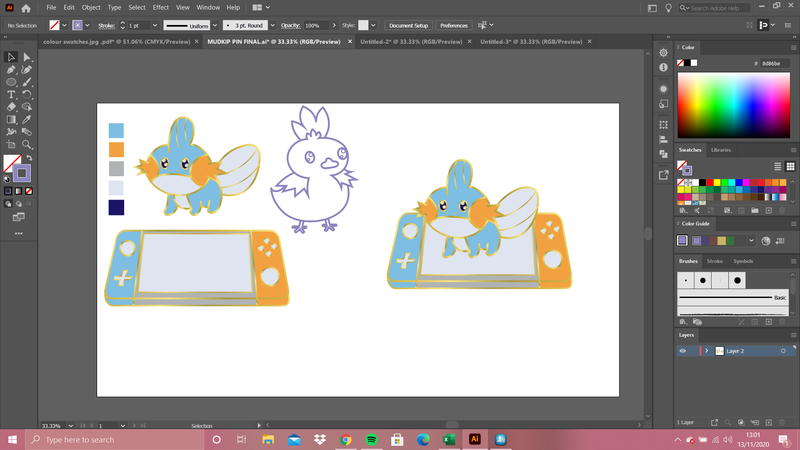Open the Pathfinder panel icon

[x=663, y=154]
